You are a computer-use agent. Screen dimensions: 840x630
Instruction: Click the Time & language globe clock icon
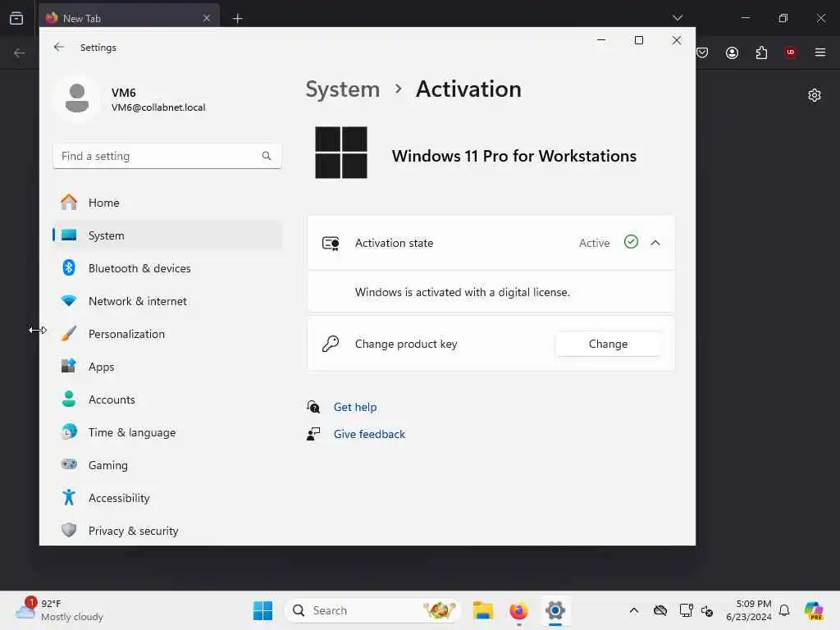point(69,431)
